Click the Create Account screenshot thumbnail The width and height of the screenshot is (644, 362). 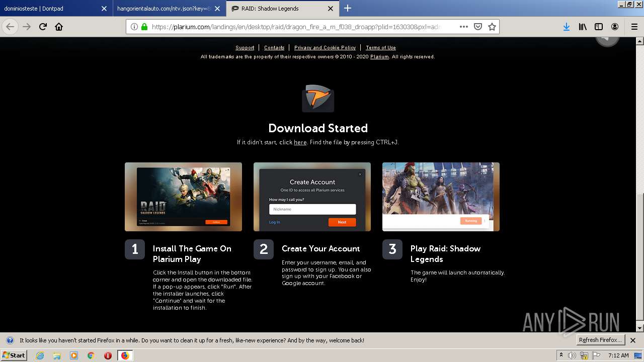312,197
